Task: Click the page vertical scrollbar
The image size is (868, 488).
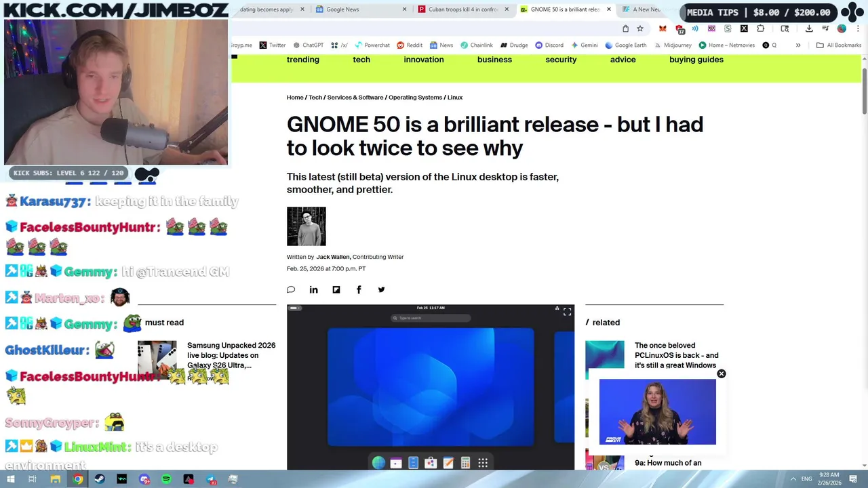Action: [x=865, y=91]
